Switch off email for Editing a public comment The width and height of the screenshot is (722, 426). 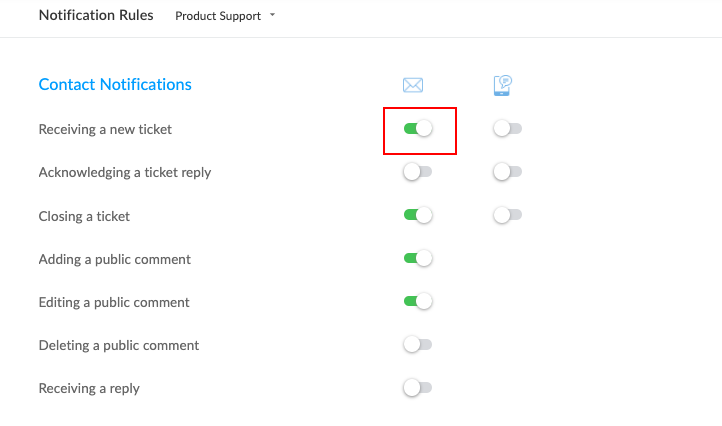pyautogui.click(x=417, y=301)
